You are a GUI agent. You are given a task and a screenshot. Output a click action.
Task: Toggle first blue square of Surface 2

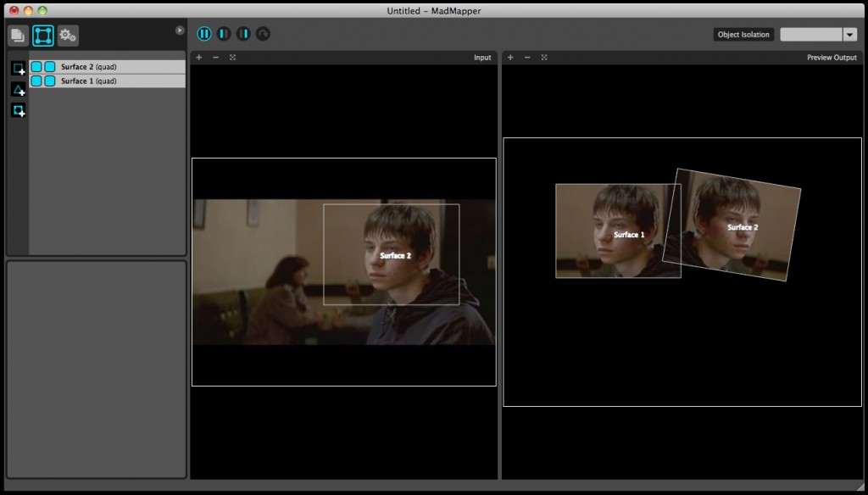[36, 66]
